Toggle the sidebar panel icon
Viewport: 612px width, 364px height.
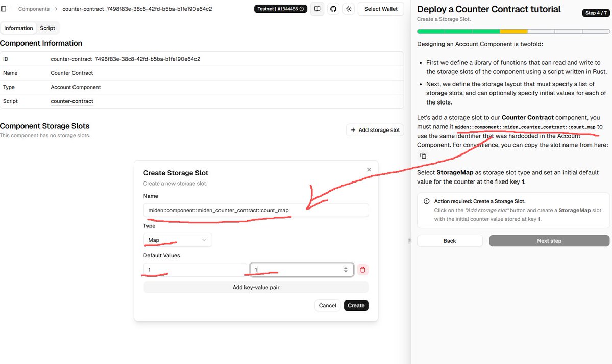[4, 9]
